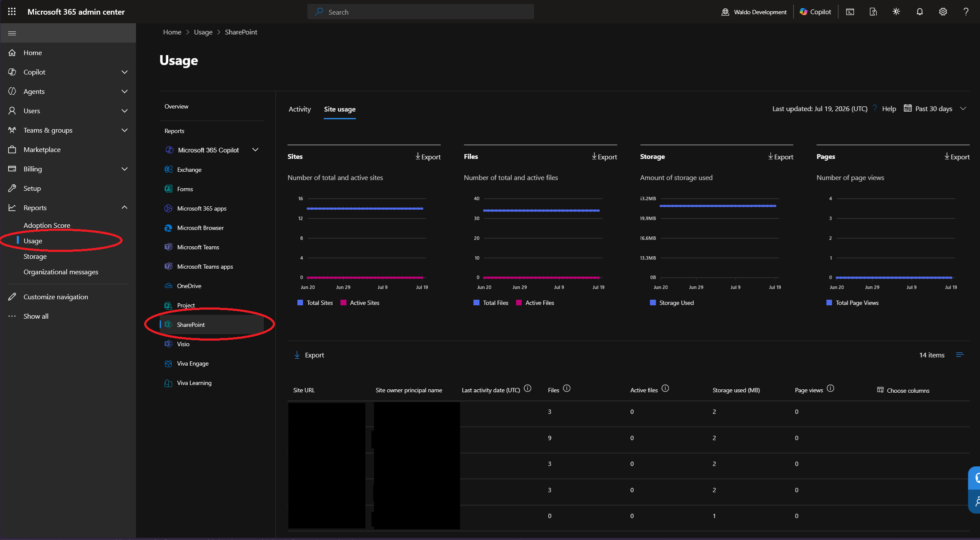Click Home in the breadcrumb
Screen dimensions: 980x540
click(172, 32)
